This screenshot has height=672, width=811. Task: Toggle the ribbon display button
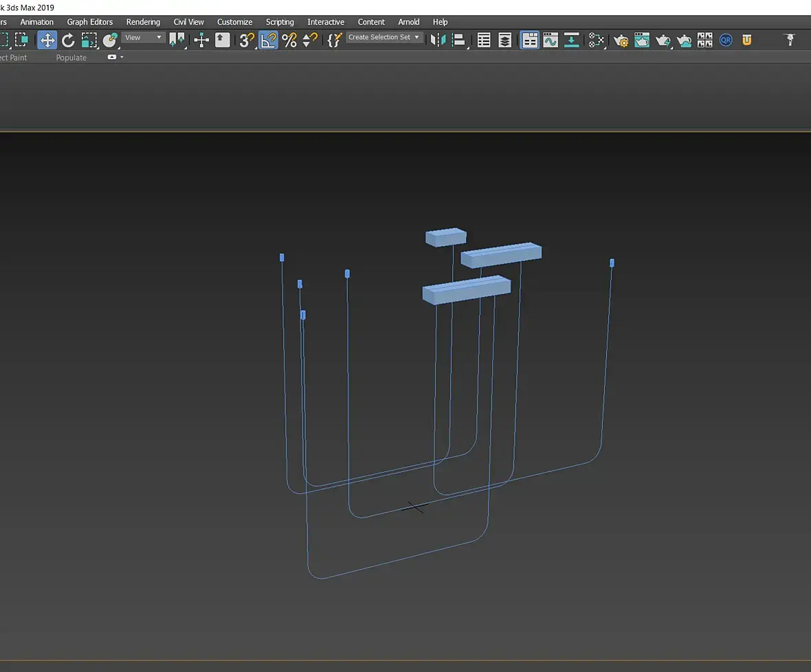529,41
